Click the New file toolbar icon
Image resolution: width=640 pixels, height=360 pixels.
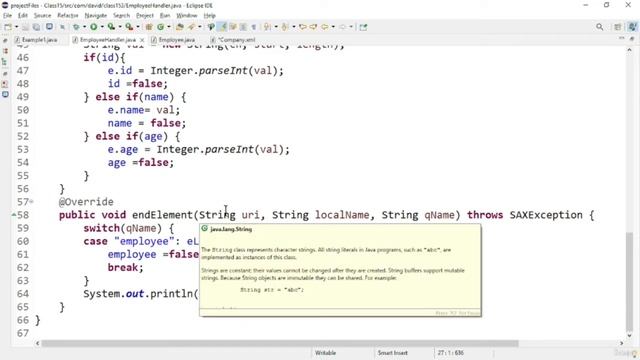tap(8, 27)
